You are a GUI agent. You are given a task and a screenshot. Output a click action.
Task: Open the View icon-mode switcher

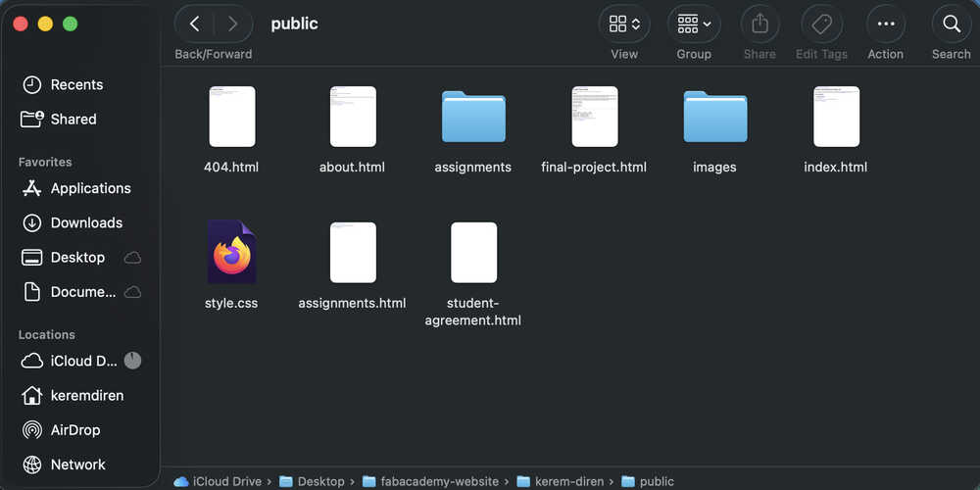click(624, 24)
